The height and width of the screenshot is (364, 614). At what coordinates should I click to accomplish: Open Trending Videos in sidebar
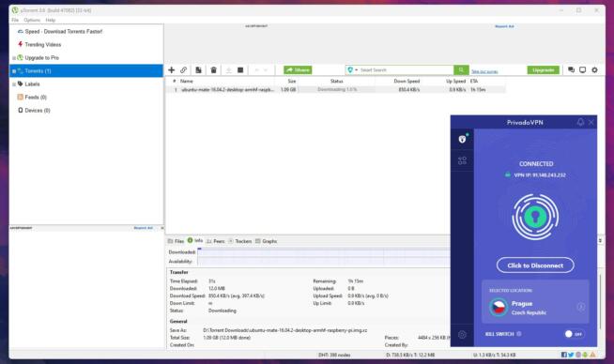tap(42, 45)
